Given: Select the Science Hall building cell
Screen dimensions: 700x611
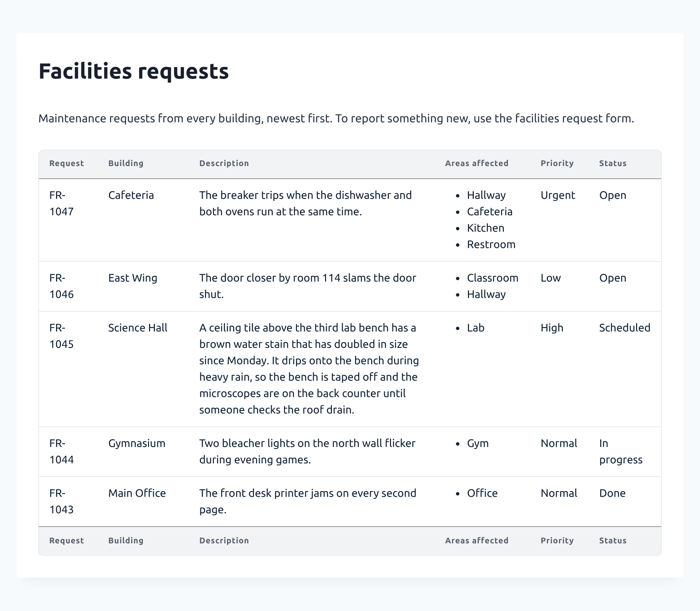Looking at the screenshot, I should tap(138, 328).
